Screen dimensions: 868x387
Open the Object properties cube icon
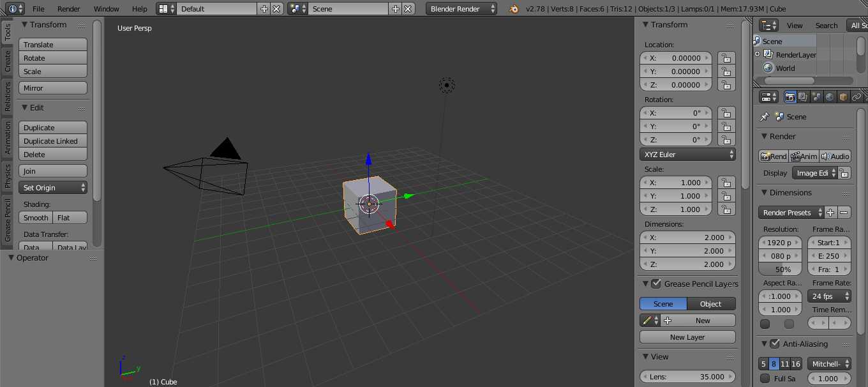coord(843,97)
